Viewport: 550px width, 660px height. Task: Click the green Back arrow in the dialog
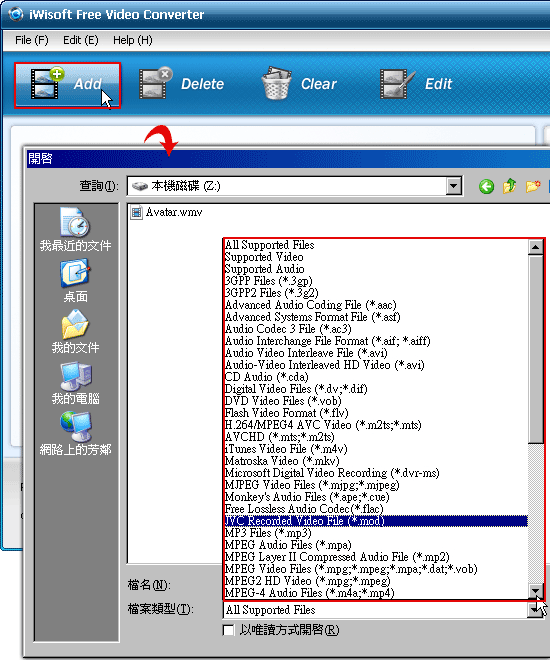486,186
